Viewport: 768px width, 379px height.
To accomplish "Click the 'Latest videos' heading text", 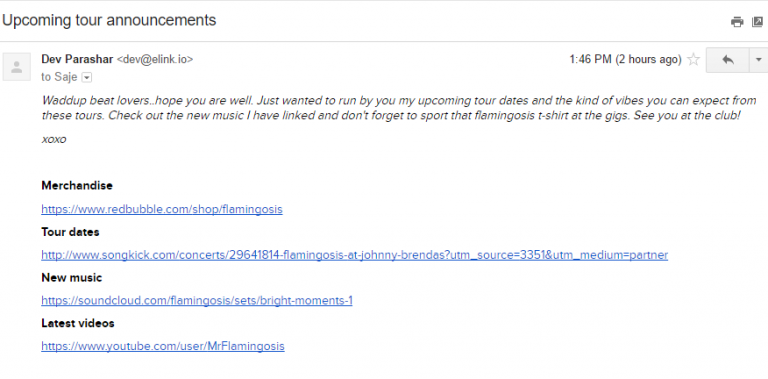I will coord(78,323).
